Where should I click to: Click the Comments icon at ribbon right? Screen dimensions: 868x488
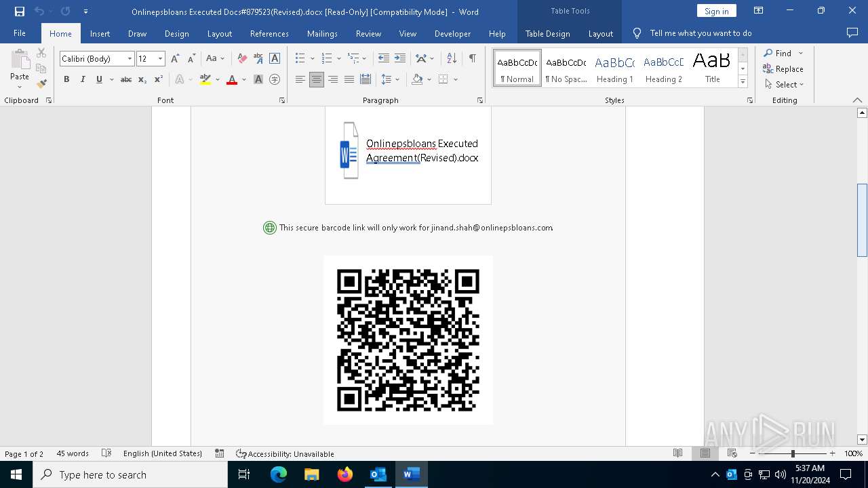(852, 33)
